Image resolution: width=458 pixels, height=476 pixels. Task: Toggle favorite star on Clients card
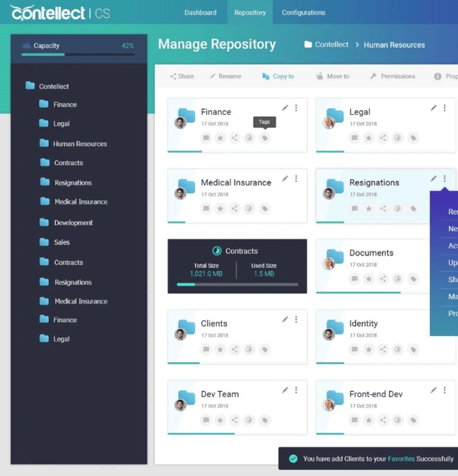[220, 350]
